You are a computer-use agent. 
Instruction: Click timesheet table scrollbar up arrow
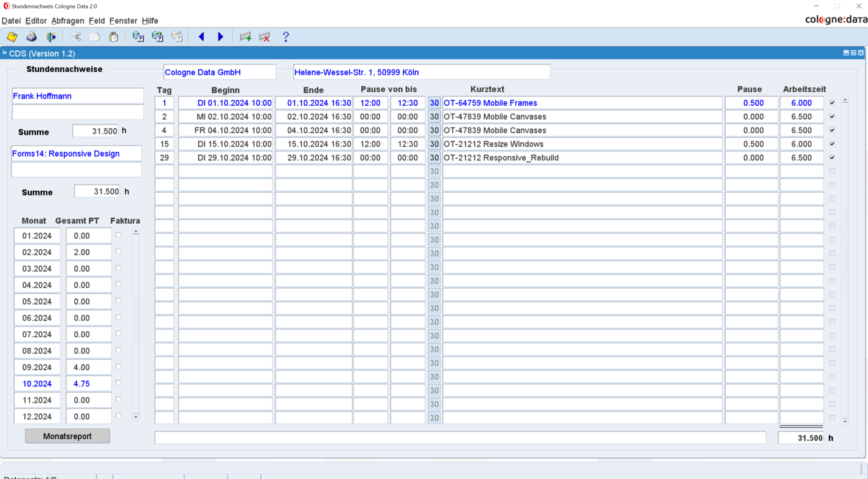point(845,100)
